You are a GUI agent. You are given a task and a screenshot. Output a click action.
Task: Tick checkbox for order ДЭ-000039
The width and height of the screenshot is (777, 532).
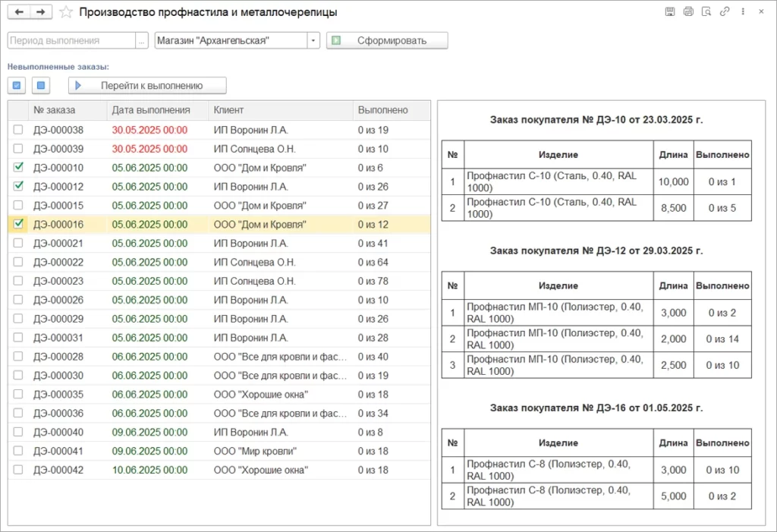click(18, 149)
